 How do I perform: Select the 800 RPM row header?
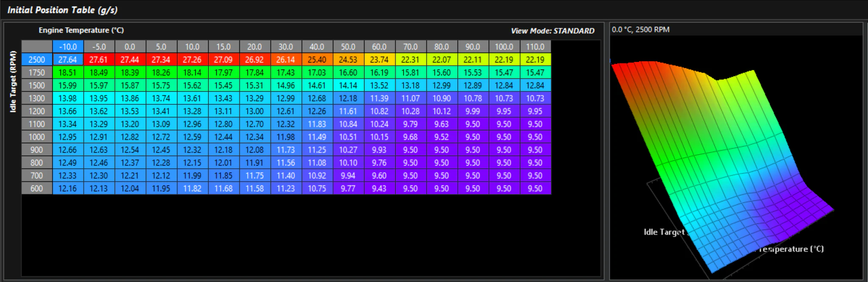coord(37,162)
